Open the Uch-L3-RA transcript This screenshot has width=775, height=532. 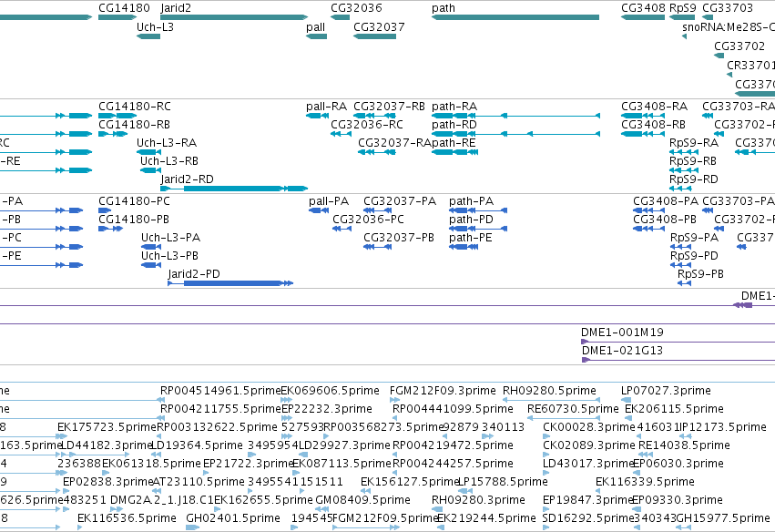(x=148, y=152)
